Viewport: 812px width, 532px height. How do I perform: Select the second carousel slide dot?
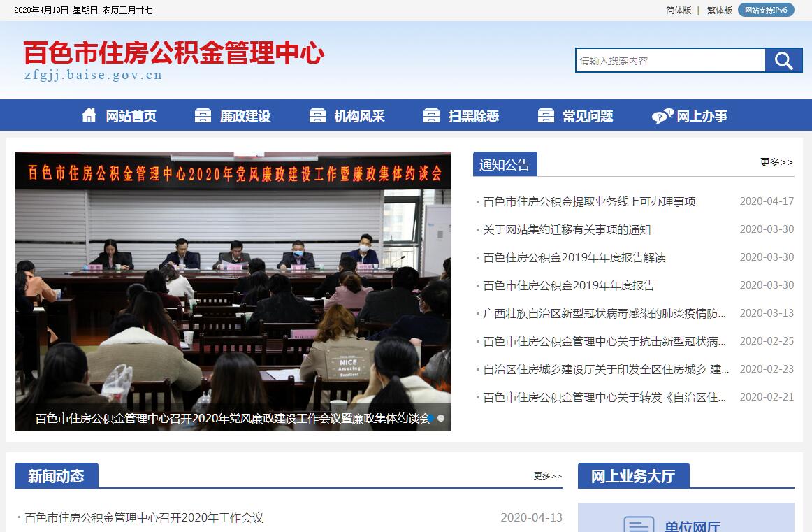click(x=441, y=418)
